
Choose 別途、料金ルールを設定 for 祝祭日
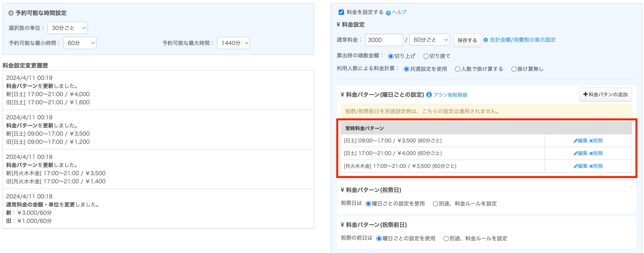tap(435, 204)
